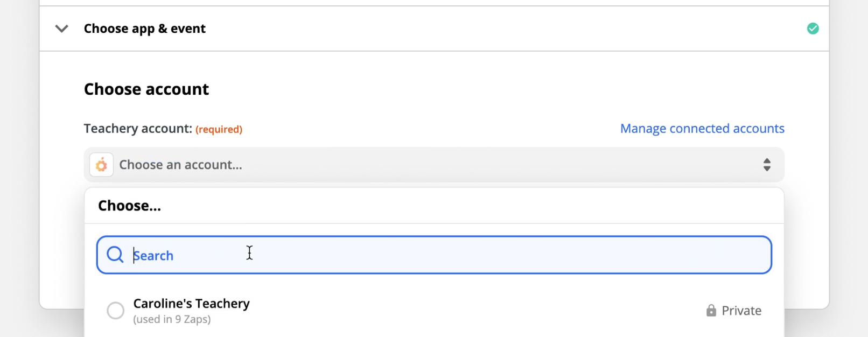Click the Choose app & event header

[x=144, y=29]
